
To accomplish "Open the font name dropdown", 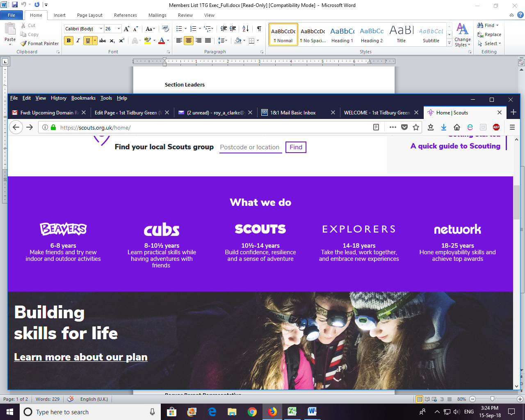I will pos(101,29).
